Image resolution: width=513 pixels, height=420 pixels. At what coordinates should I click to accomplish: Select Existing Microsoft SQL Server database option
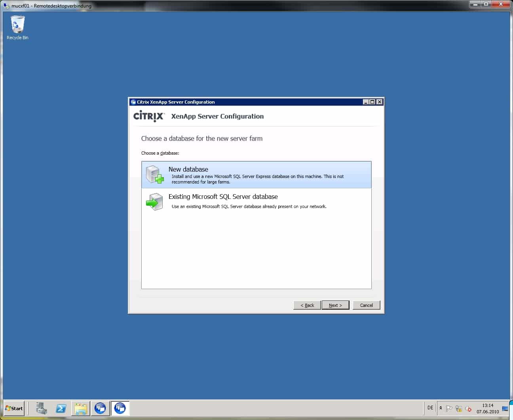[x=256, y=201]
